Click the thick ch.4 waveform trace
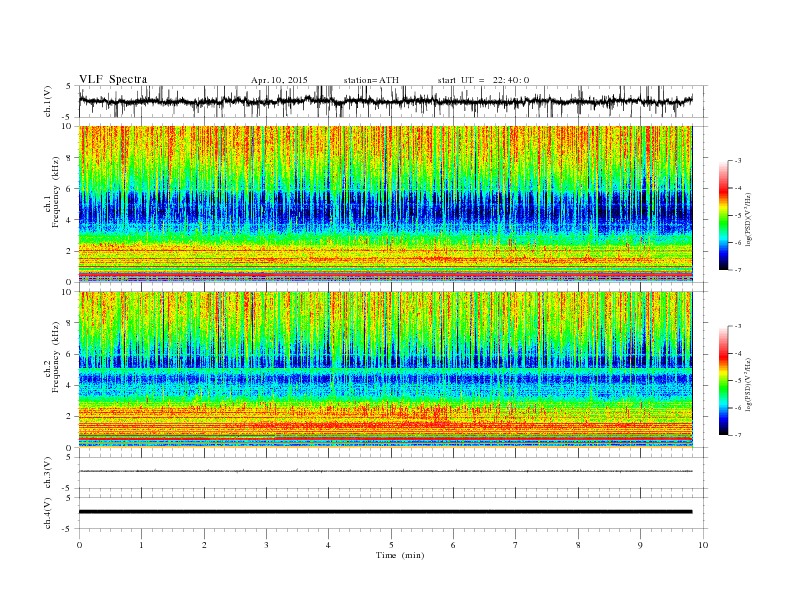 pyautogui.click(x=385, y=512)
